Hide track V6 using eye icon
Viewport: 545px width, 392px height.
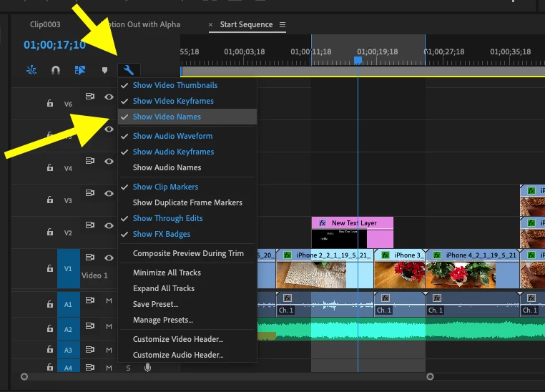(x=109, y=97)
